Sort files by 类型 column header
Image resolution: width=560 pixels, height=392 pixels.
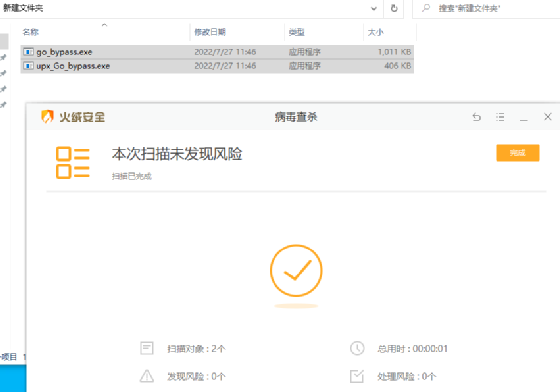point(324,32)
